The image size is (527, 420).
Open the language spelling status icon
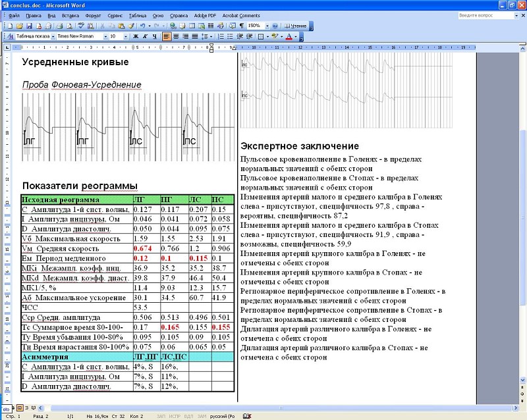click(247, 416)
